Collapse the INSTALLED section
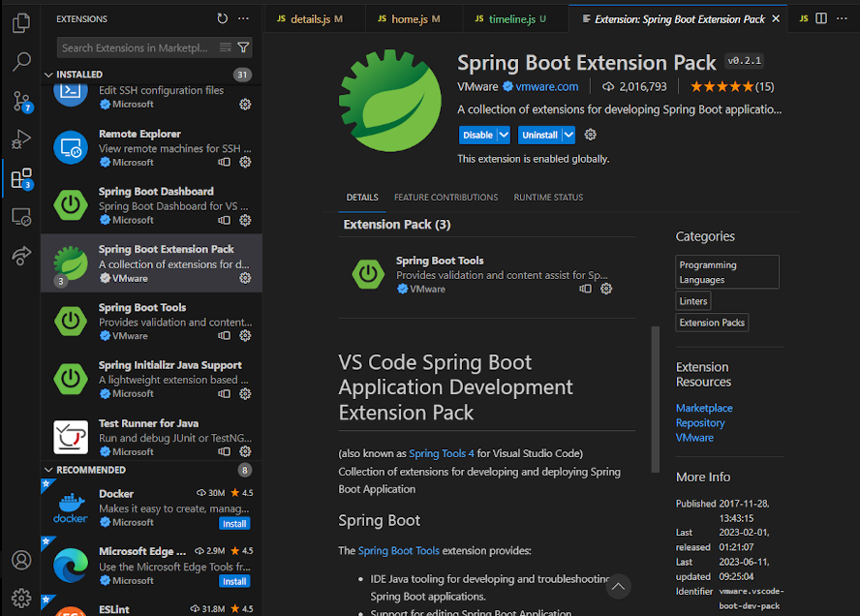This screenshot has width=860, height=616. tap(48, 75)
